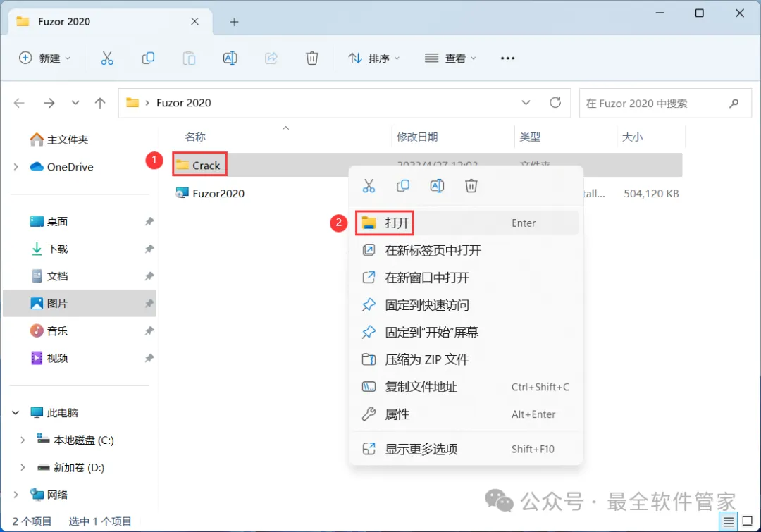This screenshot has height=532, width=761.
Task: Toggle the pin next to 视频
Action: click(x=149, y=358)
